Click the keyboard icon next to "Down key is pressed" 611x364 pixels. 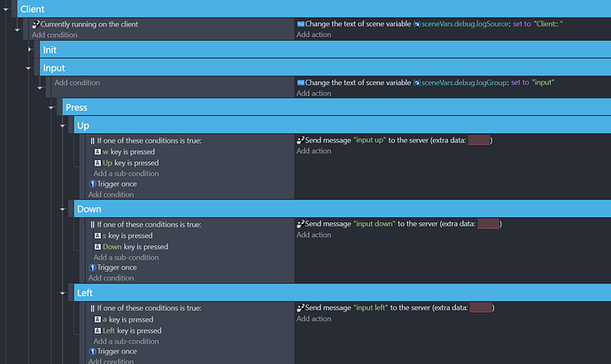point(97,247)
